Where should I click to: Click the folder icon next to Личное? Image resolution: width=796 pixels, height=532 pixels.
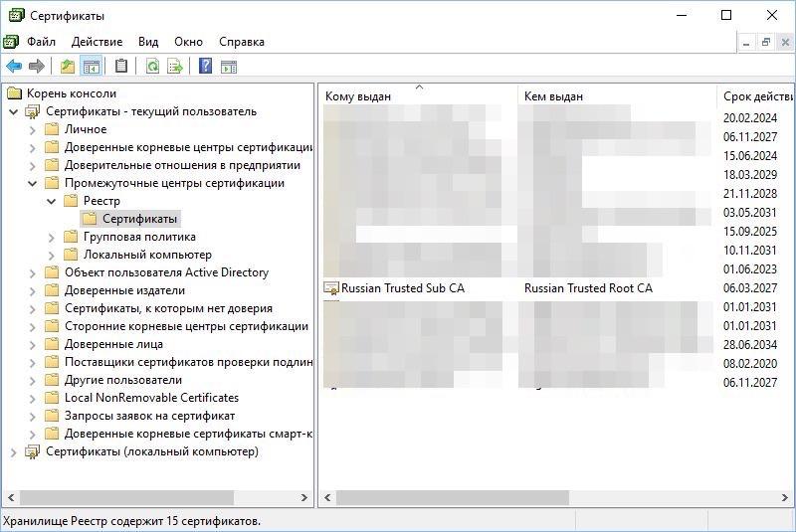click(x=52, y=129)
